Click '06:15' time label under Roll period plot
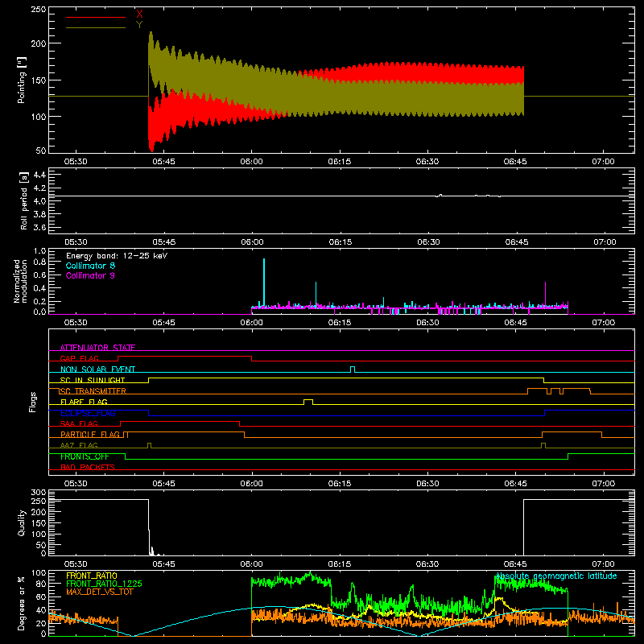Screen dimensions: 644x644 [340, 242]
